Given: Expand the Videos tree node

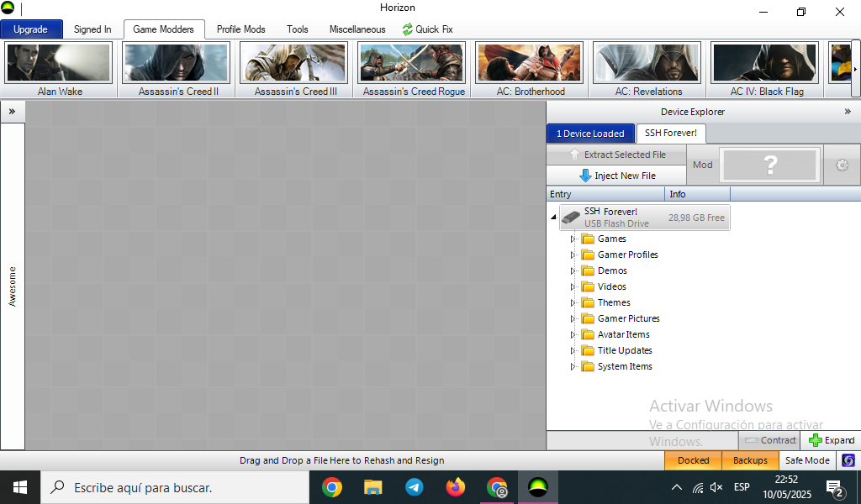Looking at the screenshot, I should point(572,286).
